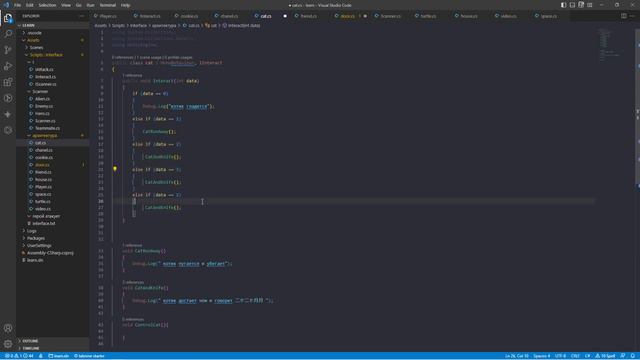Open the Help menu
The height and width of the screenshot is (360, 640).
pyautogui.click(x=126, y=5)
